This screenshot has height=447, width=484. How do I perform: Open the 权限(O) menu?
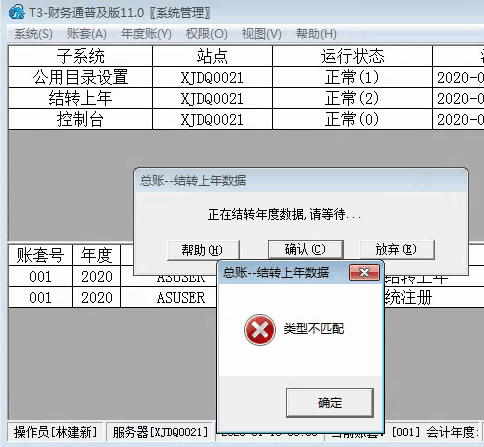(207, 34)
